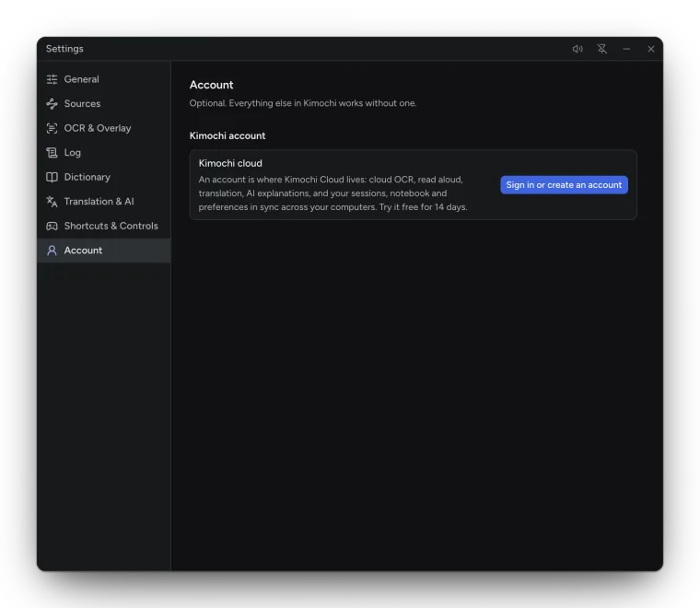Click the Account page heading

coord(211,85)
